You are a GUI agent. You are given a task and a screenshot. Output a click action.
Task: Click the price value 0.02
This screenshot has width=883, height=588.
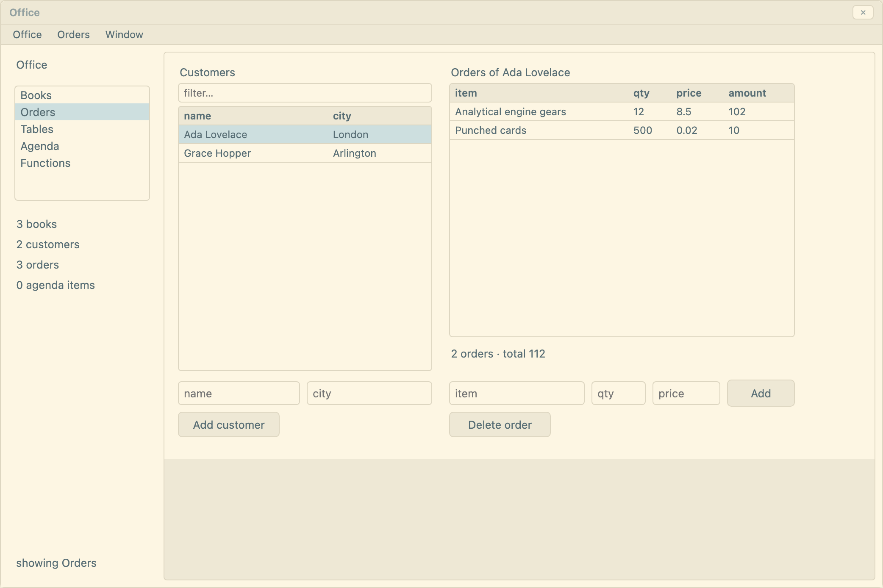pyautogui.click(x=686, y=130)
